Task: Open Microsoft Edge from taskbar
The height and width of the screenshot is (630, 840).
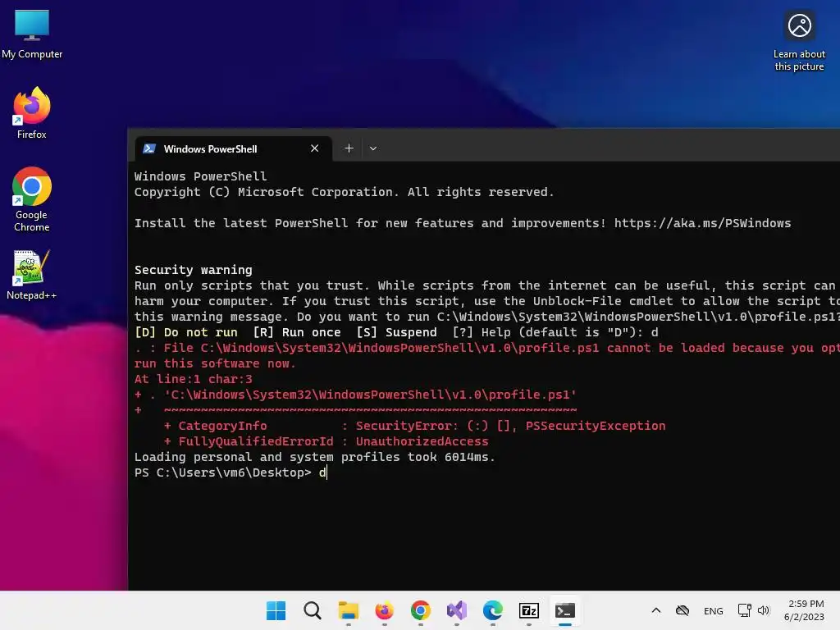Action: (x=492, y=610)
